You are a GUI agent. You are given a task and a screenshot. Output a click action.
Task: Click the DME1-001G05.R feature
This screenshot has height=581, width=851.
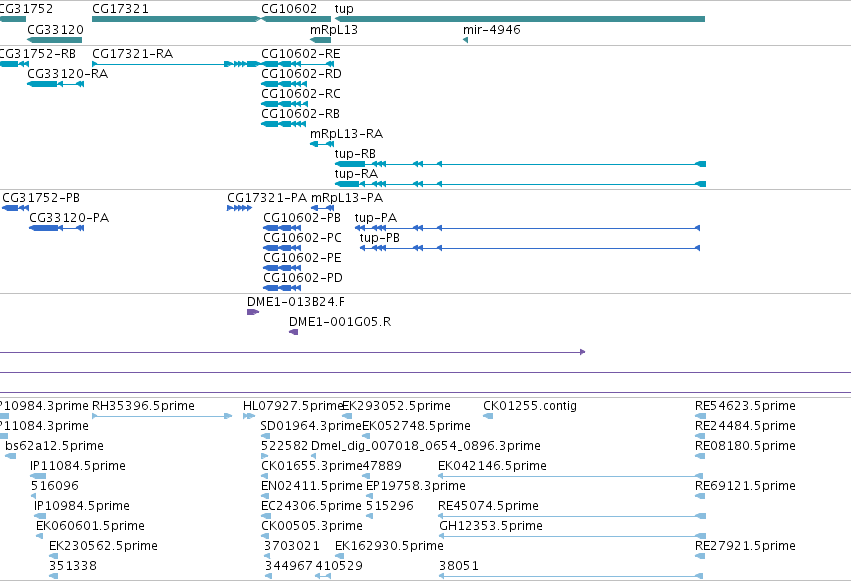tap(294, 332)
